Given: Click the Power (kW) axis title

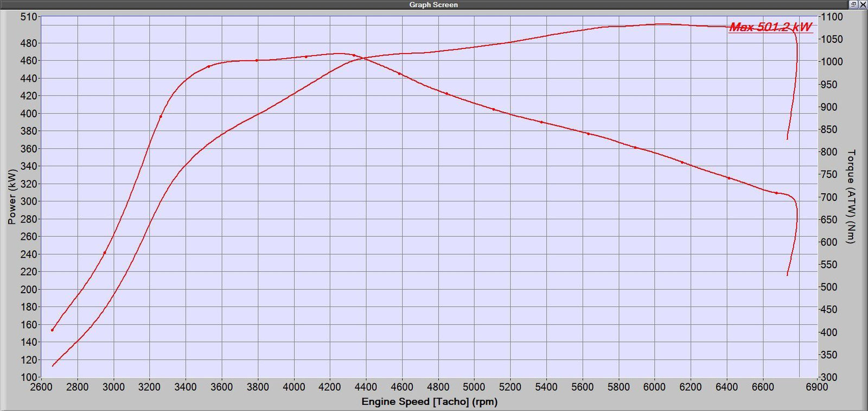Looking at the screenshot, I should coord(12,197).
